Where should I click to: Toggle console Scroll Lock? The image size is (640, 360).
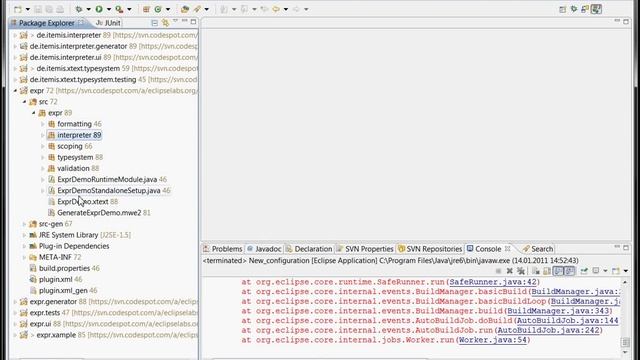pyautogui.click(x=547, y=271)
